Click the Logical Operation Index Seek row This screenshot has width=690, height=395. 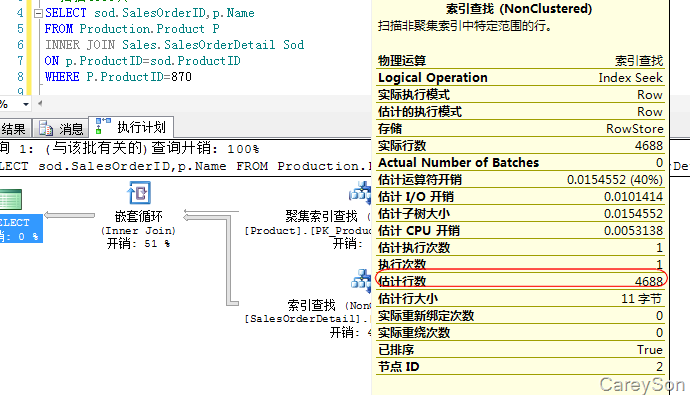[x=521, y=78]
